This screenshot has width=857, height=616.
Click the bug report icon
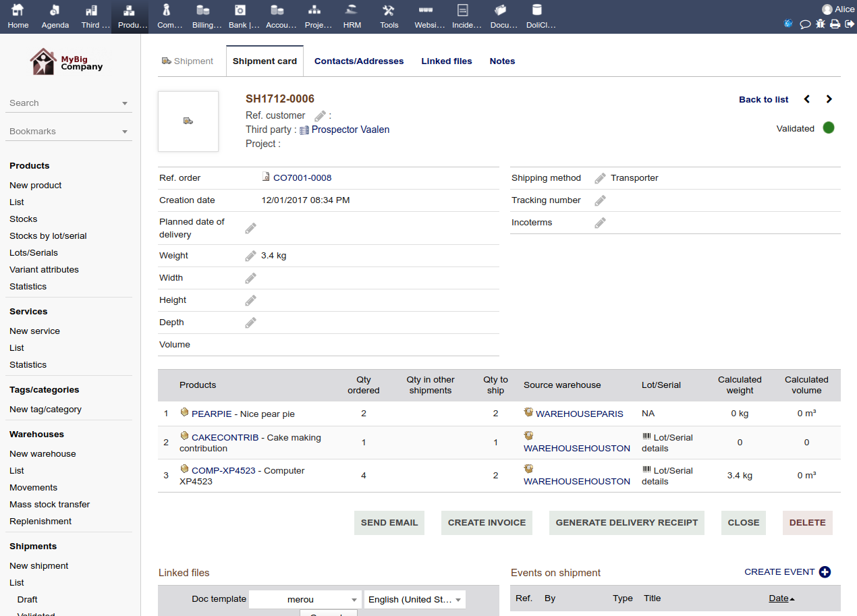pyautogui.click(x=820, y=24)
